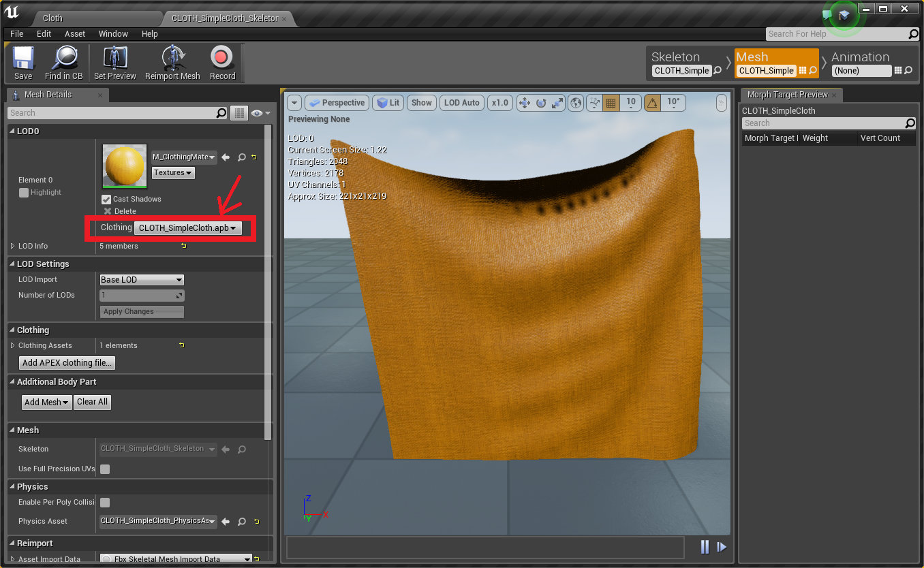Image resolution: width=924 pixels, height=568 pixels.
Task: Open the File menu
Action: [17, 34]
